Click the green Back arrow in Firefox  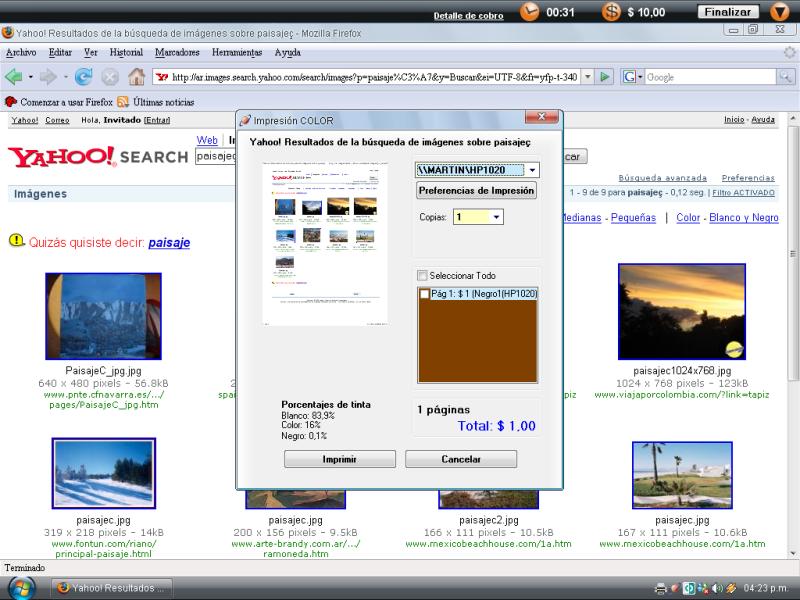14,77
